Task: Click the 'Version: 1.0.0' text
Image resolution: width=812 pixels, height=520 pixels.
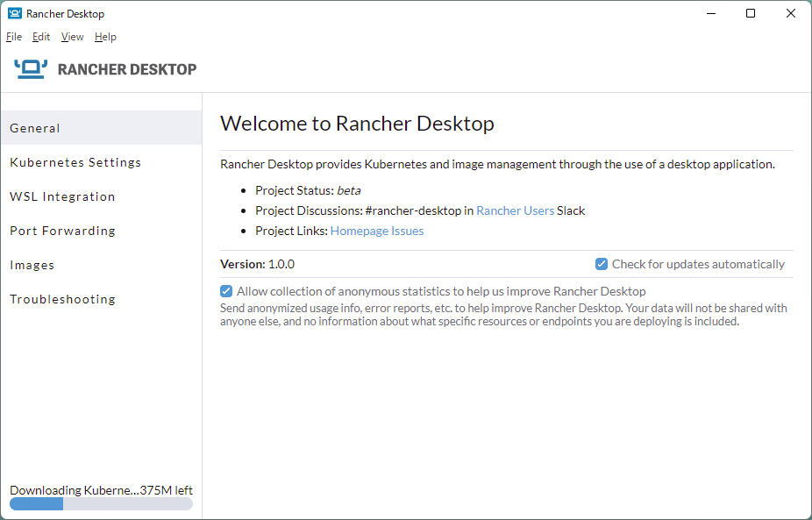Action: 258,264
